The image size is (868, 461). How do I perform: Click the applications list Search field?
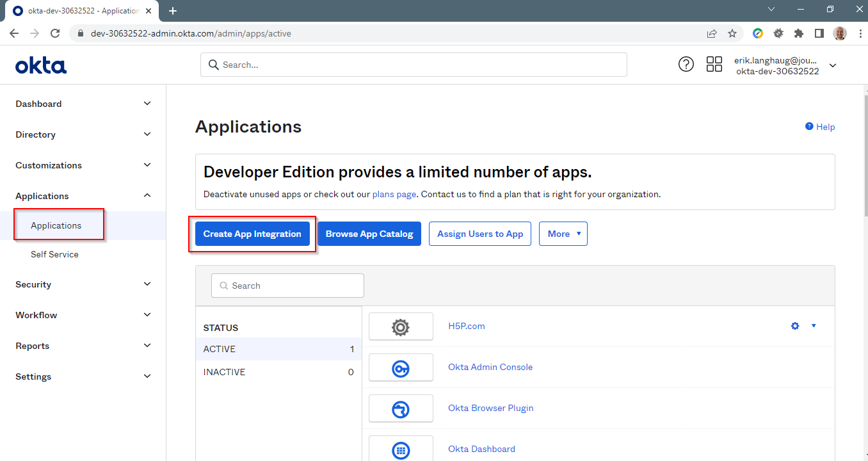coord(287,286)
